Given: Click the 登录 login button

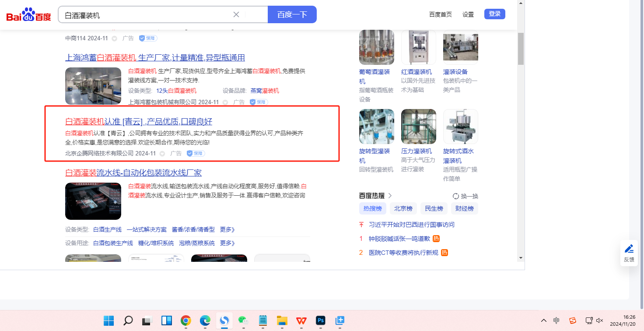Looking at the screenshot, I should [495, 14].
